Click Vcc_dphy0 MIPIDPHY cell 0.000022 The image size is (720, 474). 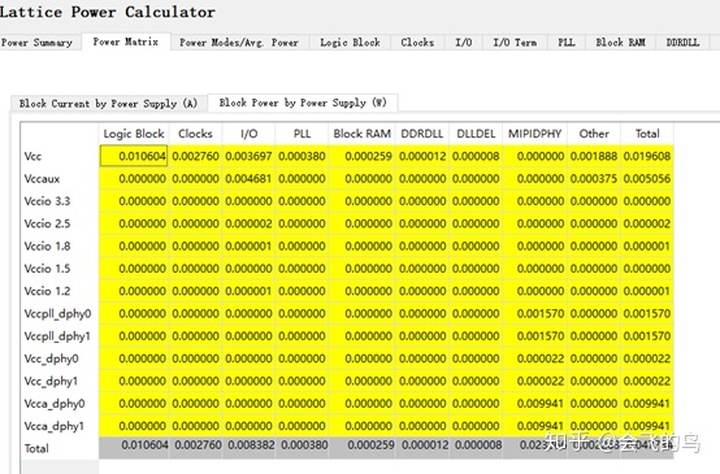click(x=534, y=359)
